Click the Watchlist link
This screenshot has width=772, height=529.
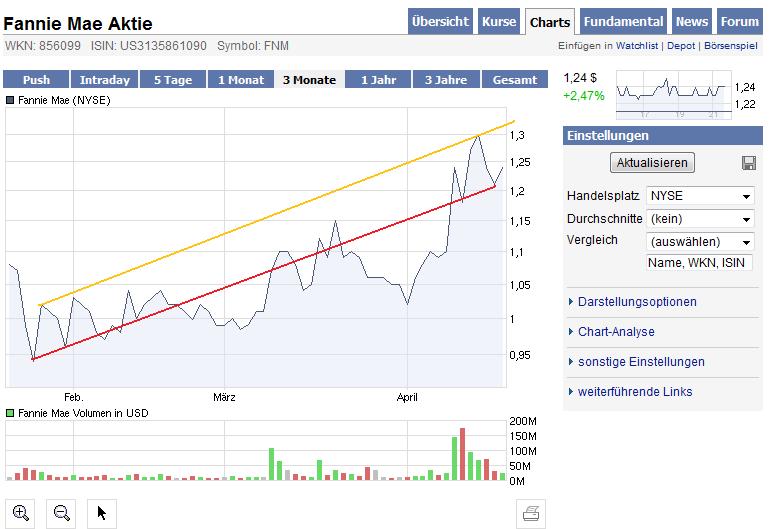635,46
